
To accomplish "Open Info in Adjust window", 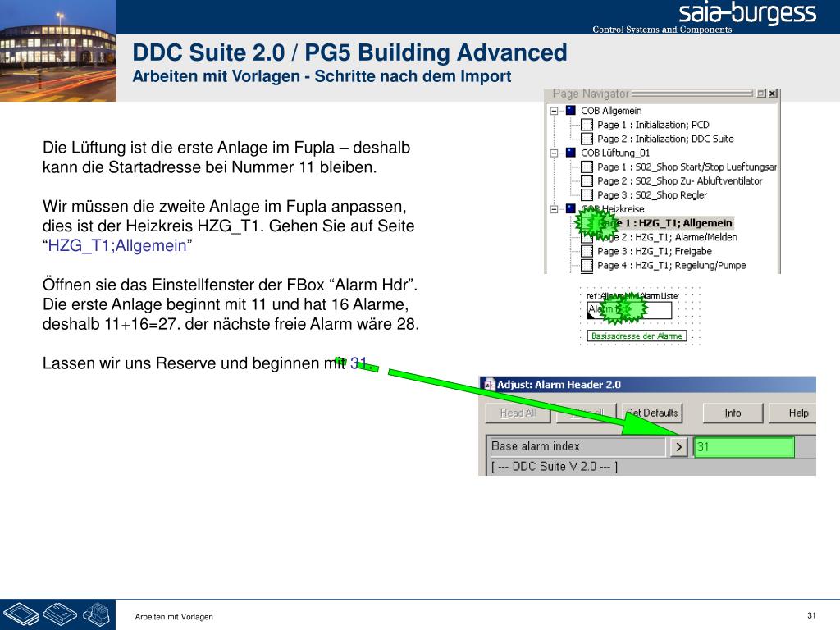I will [733, 413].
